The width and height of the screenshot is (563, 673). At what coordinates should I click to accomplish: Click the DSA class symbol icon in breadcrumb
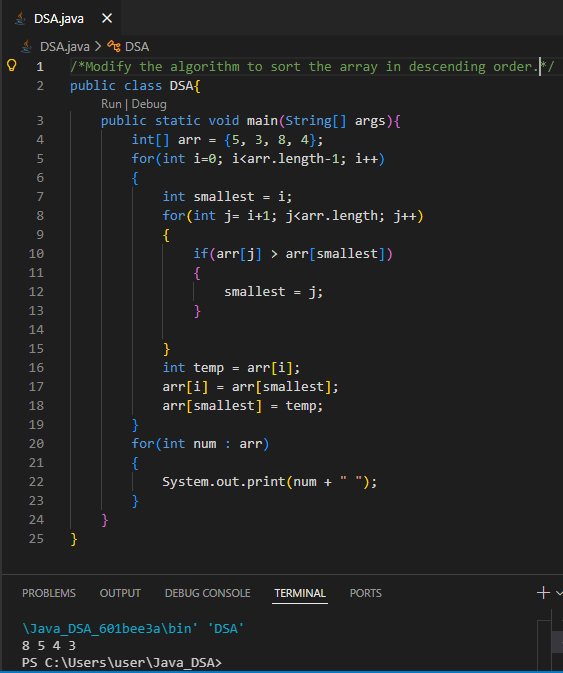click(x=114, y=46)
